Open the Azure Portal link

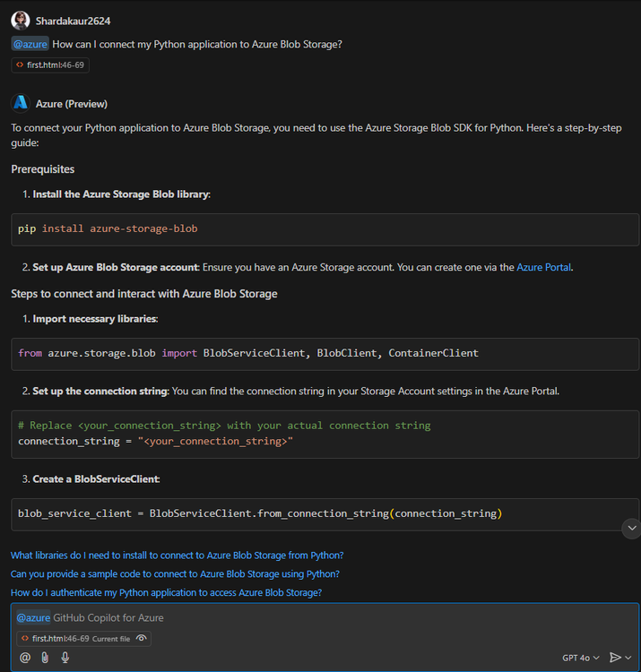click(x=543, y=267)
